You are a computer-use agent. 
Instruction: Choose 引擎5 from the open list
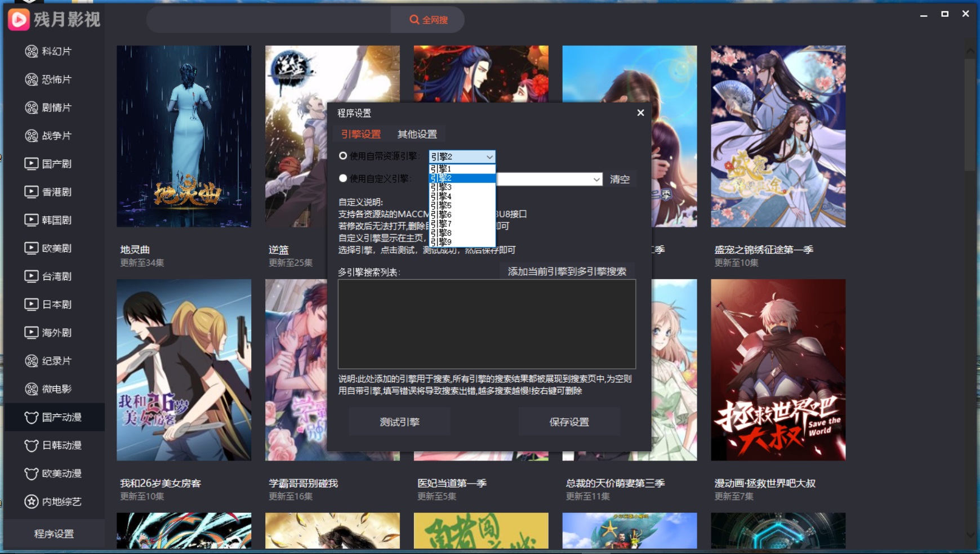(x=441, y=205)
